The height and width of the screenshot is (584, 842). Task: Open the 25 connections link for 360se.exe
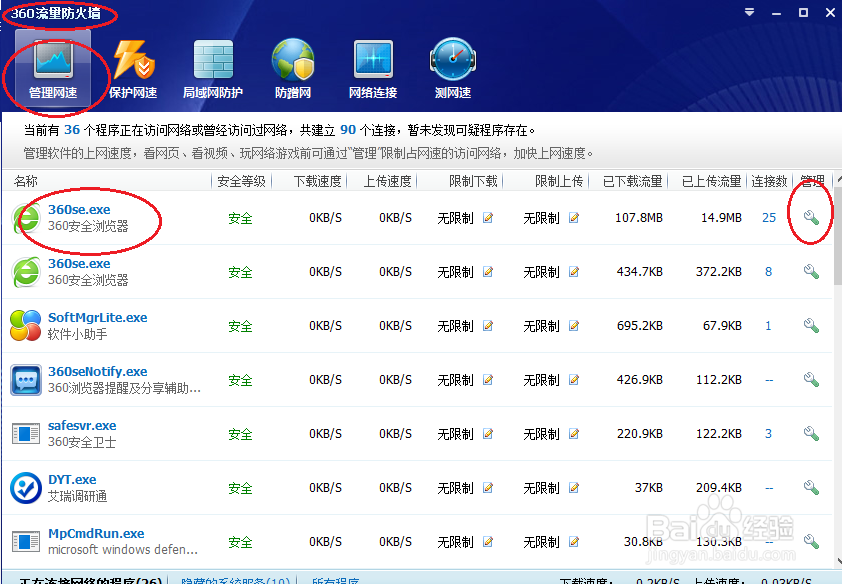click(769, 217)
